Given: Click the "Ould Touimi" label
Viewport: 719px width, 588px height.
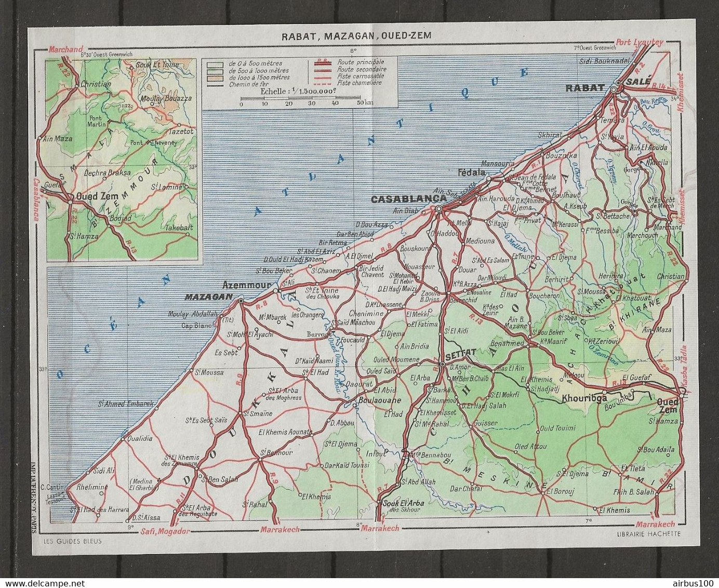Looking at the screenshot, I should tap(557, 428).
